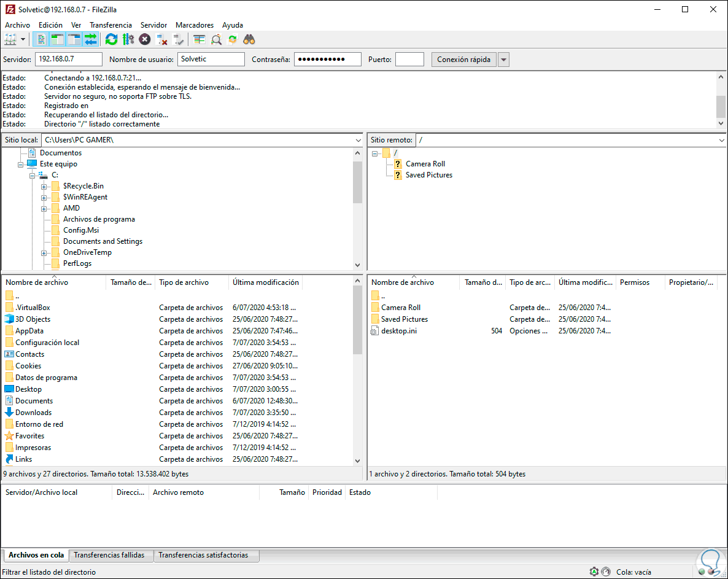
Task: Open the Transferencia menu
Action: click(110, 25)
